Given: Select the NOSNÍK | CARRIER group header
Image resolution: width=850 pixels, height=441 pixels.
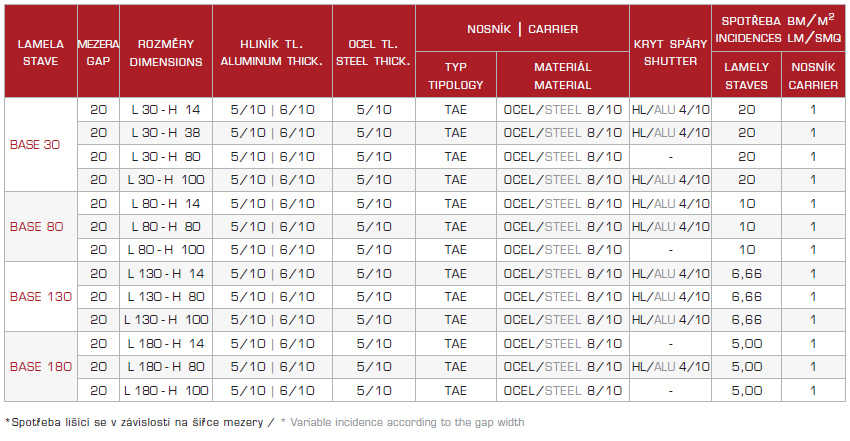Looking at the screenshot, I should [523, 29].
